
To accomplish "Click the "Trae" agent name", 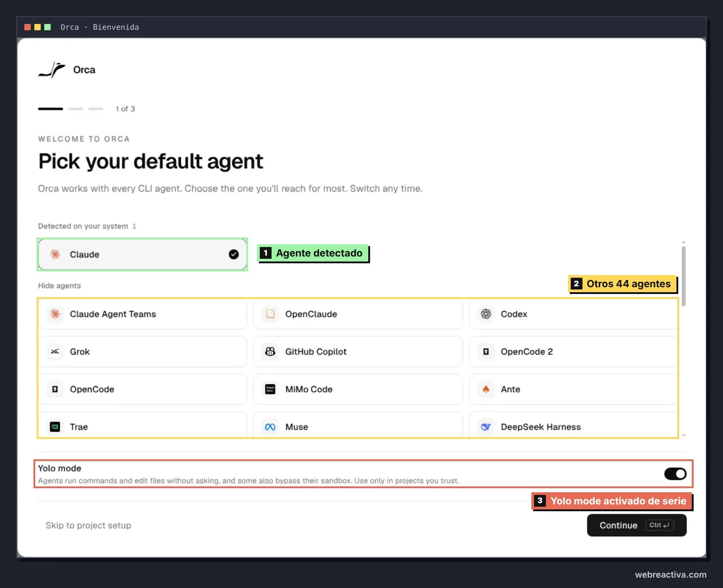I will 79,427.
